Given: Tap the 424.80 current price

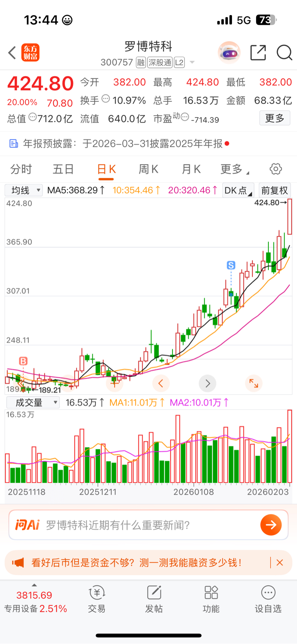Looking at the screenshot, I should coord(41,83).
